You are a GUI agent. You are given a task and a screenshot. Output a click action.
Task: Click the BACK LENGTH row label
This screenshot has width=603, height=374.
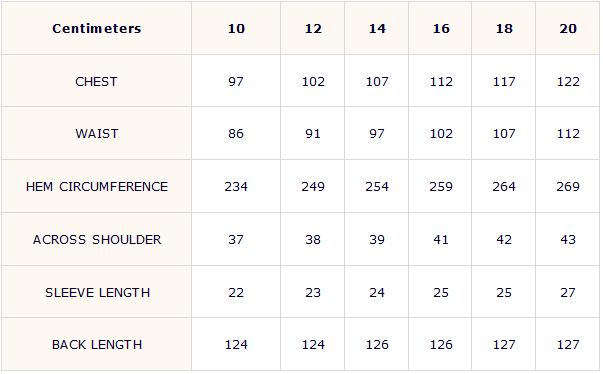[97, 344]
